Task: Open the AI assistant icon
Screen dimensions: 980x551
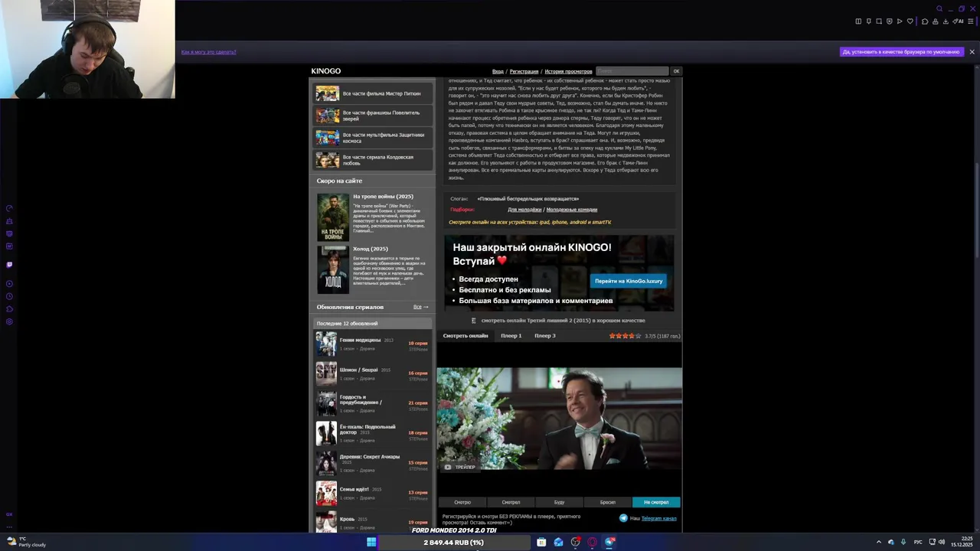Action: (x=958, y=21)
